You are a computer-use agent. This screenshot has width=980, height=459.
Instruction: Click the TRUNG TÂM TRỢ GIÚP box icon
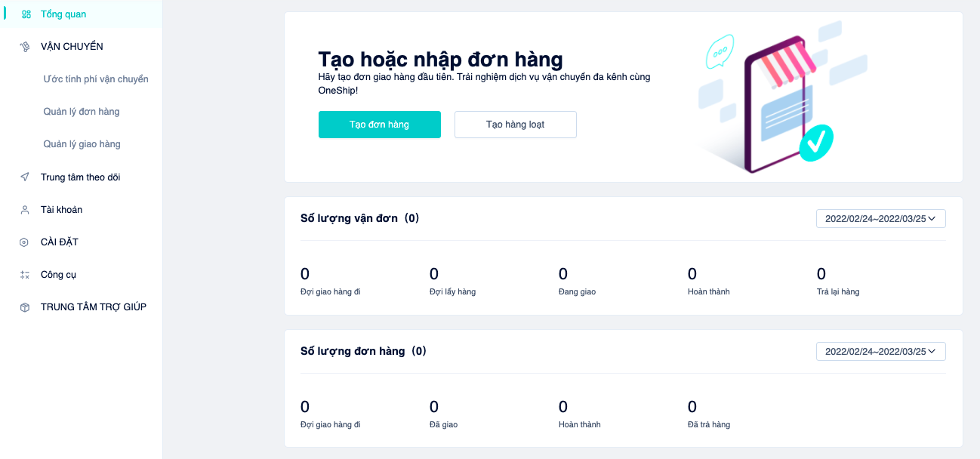click(25, 307)
